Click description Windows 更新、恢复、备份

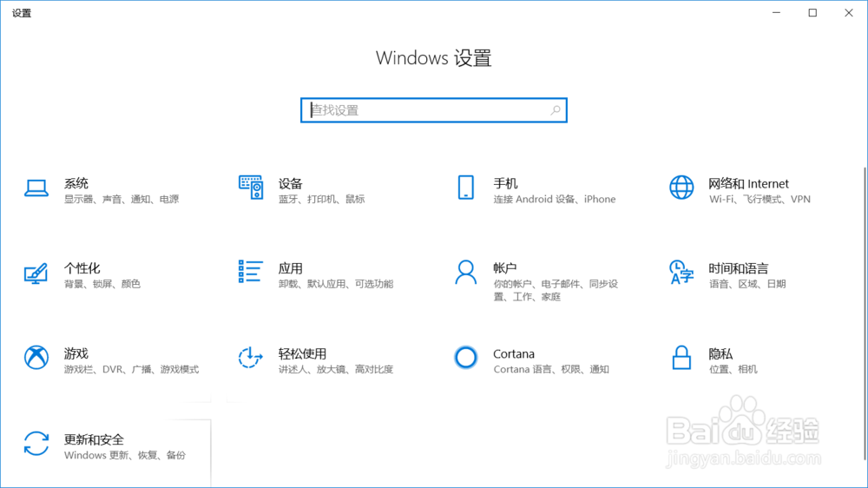coord(125,455)
